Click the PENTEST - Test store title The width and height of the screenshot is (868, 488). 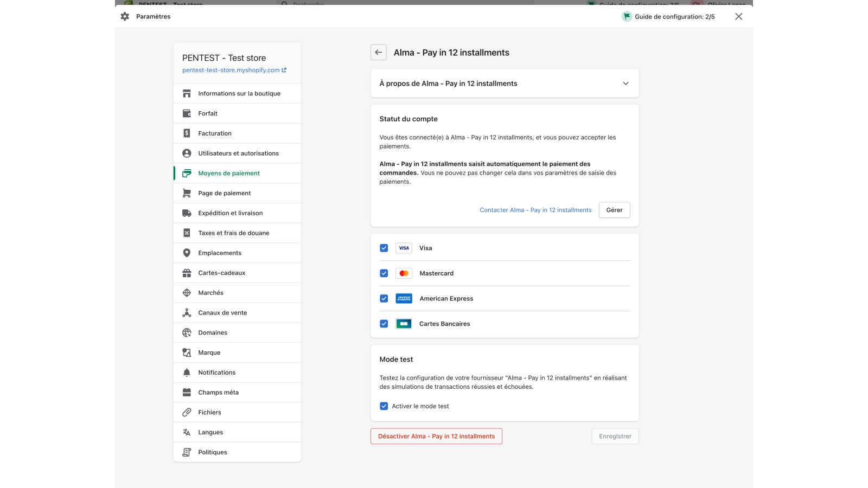pos(224,58)
